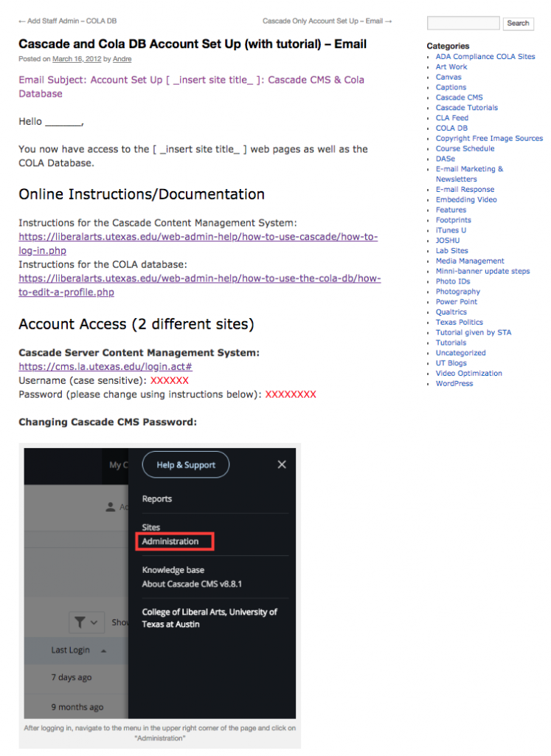Screen dimensions: 551x756
Task: Open Canvas category
Action: coord(448,77)
